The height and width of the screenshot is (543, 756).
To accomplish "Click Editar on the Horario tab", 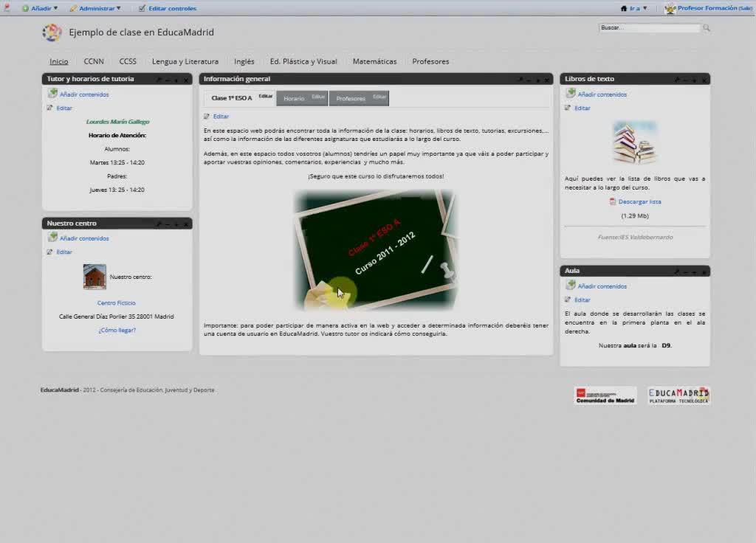I will coord(318,97).
